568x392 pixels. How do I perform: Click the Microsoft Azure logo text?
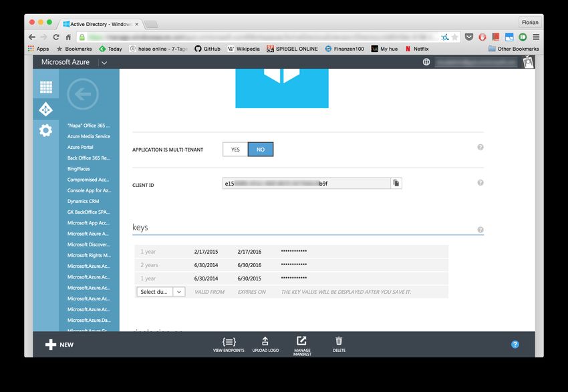click(x=65, y=62)
